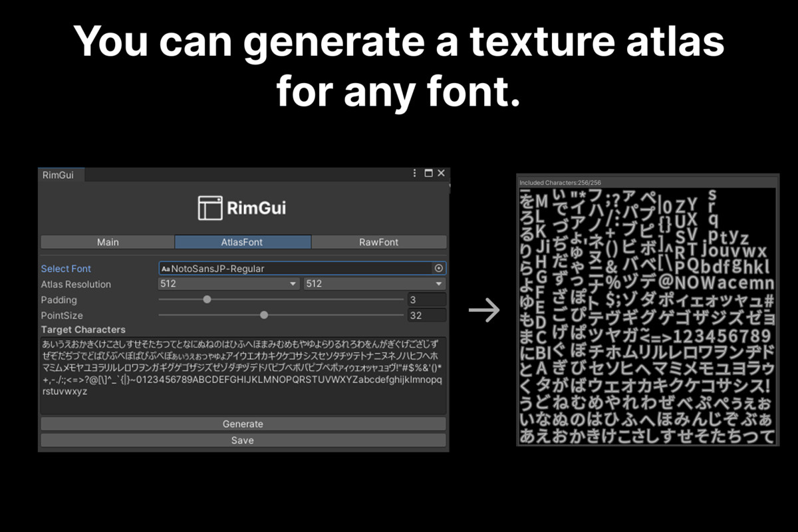
Task: Click the RimGui logo icon
Action: (210, 208)
